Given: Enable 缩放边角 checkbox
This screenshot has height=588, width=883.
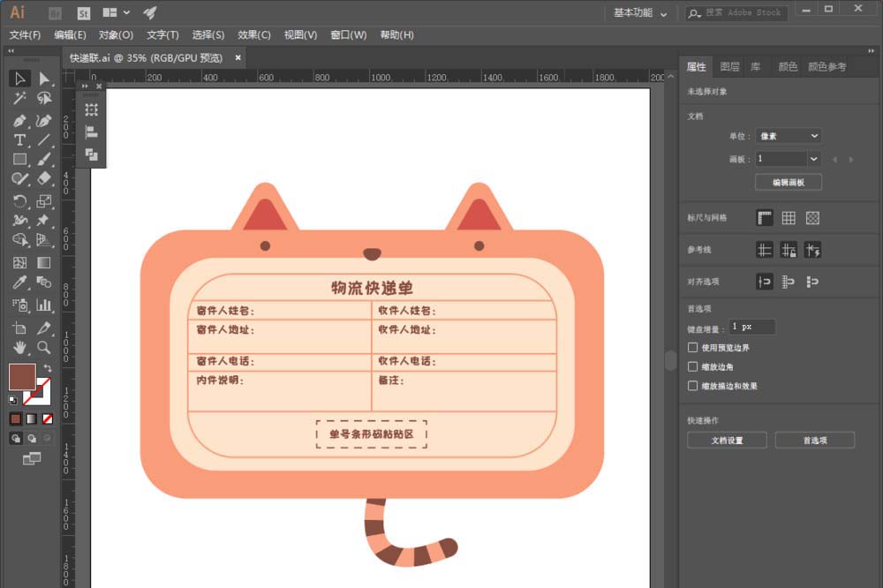Looking at the screenshot, I should tap(692, 366).
